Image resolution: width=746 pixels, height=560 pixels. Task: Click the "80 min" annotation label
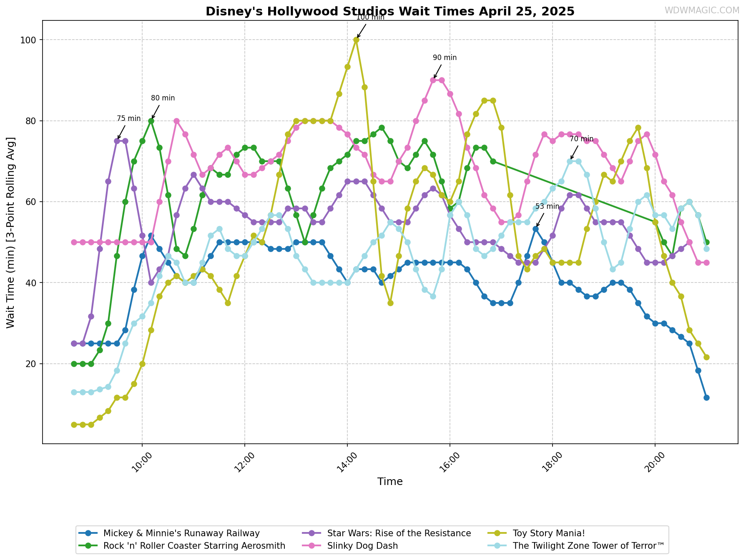coord(163,98)
